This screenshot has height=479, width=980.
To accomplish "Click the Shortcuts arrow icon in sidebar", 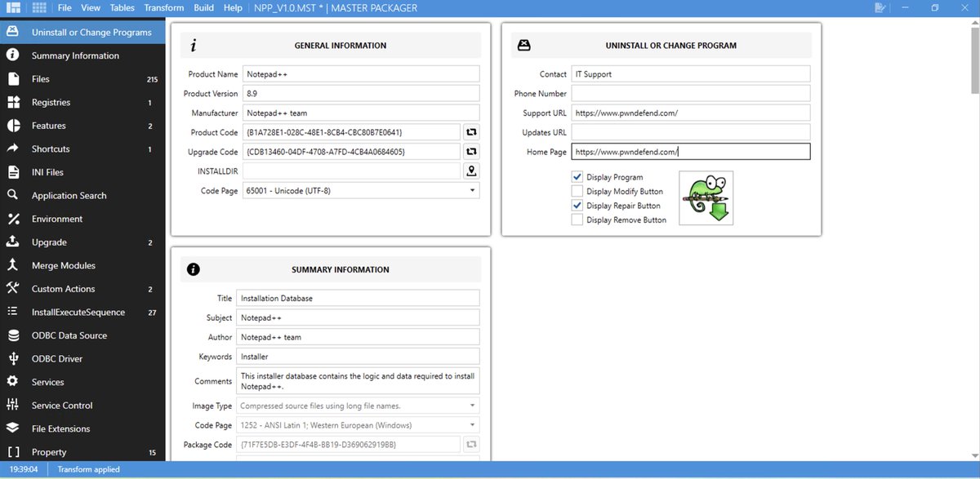I will tap(13, 149).
